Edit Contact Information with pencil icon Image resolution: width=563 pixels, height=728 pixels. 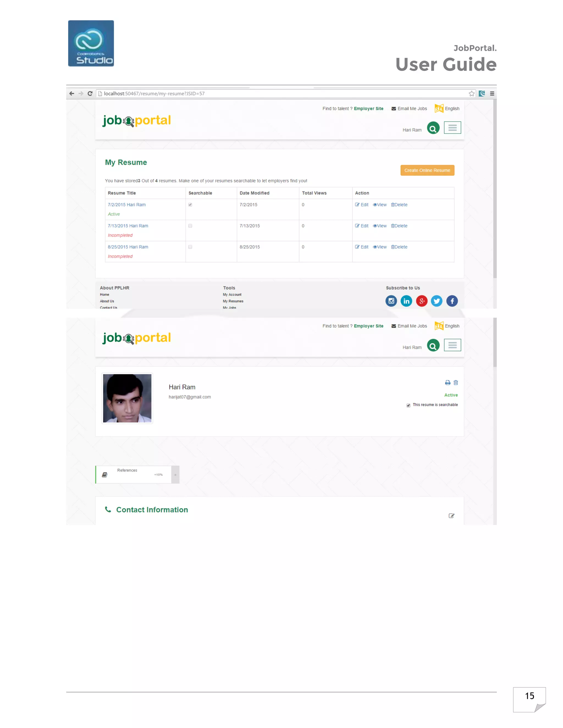point(451,516)
